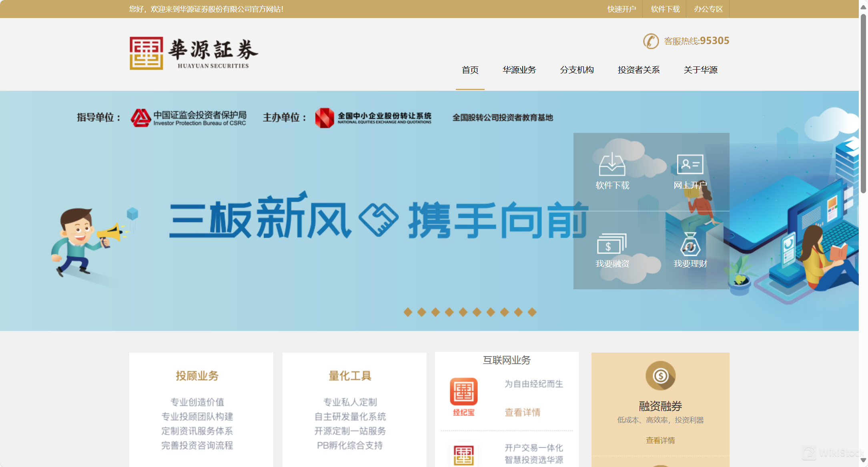Click the 融资融券 coin icon
This screenshot has height=467, width=868.
(x=660, y=376)
